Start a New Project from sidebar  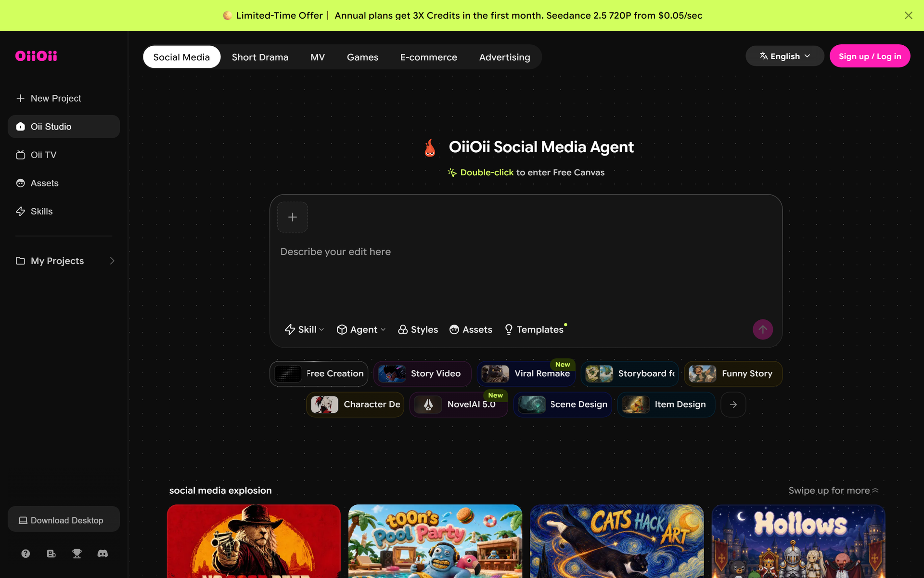point(64,98)
